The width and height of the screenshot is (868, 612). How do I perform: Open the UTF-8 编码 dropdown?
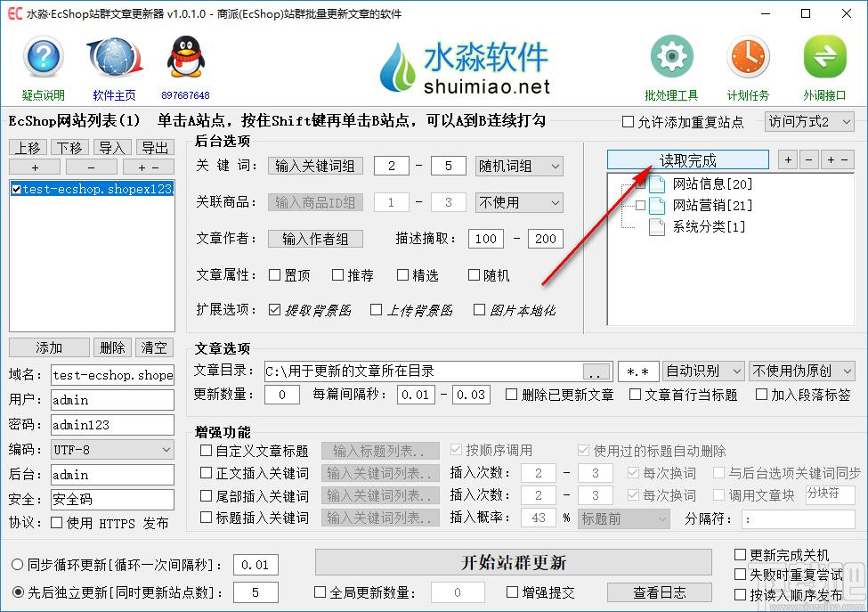coord(112,450)
